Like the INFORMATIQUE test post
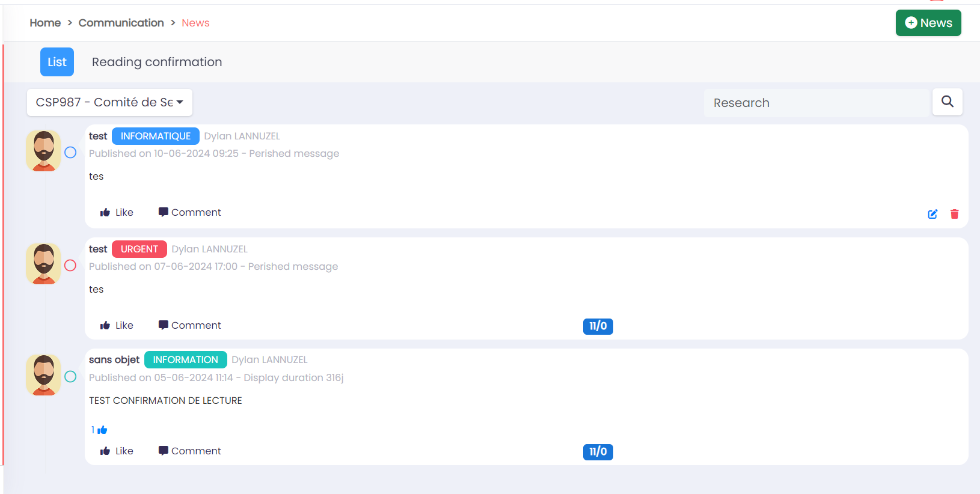980x494 pixels. pyautogui.click(x=117, y=212)
